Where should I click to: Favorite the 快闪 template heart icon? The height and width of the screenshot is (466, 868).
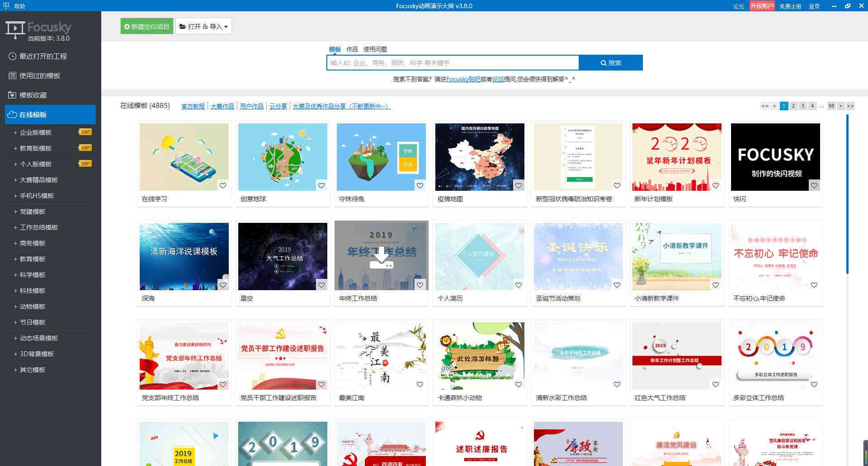(x=814, y=185)
